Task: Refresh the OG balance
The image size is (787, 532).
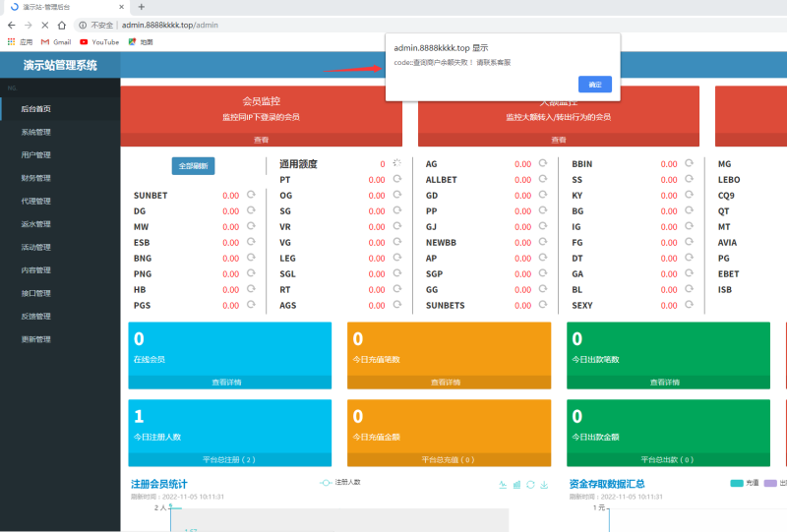Action: click(x=397, y=195)
